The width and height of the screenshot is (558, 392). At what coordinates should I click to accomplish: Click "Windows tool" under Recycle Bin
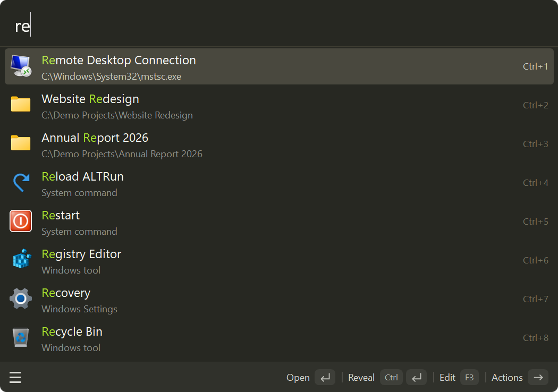click(71, 348)
